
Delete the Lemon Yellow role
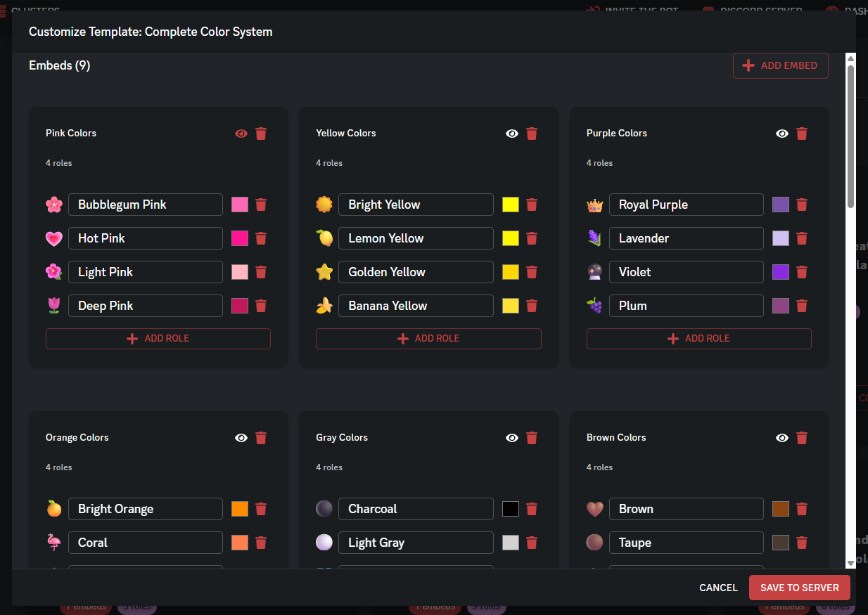coord(532,238)
